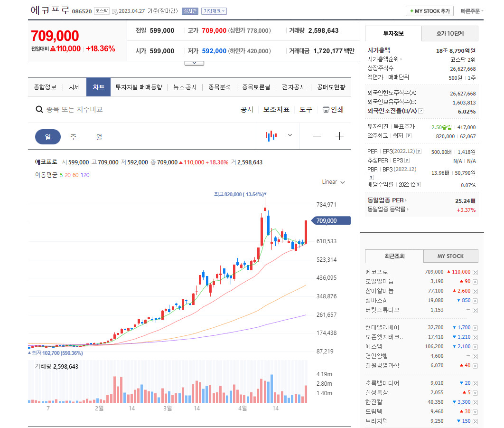
Task: Remove 현대엘리베이 from recent list
Action: pyautogui.click(x=475, y=328)
